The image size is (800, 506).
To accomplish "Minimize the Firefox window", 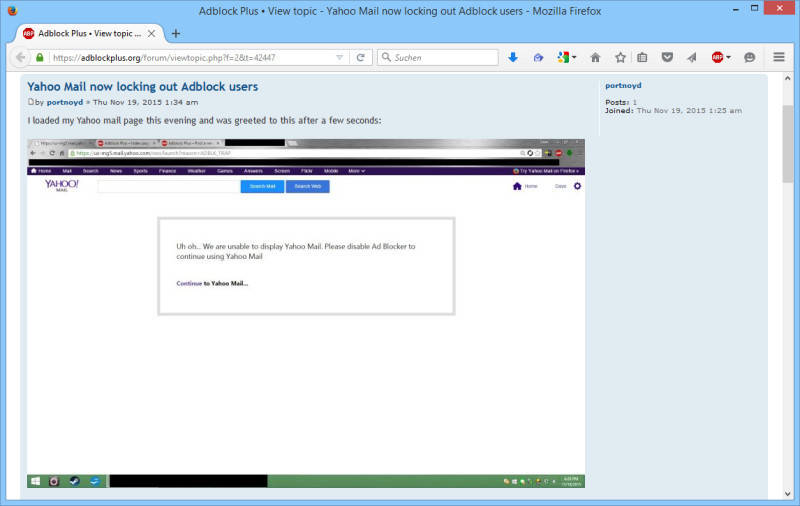I will coord(736,9).
